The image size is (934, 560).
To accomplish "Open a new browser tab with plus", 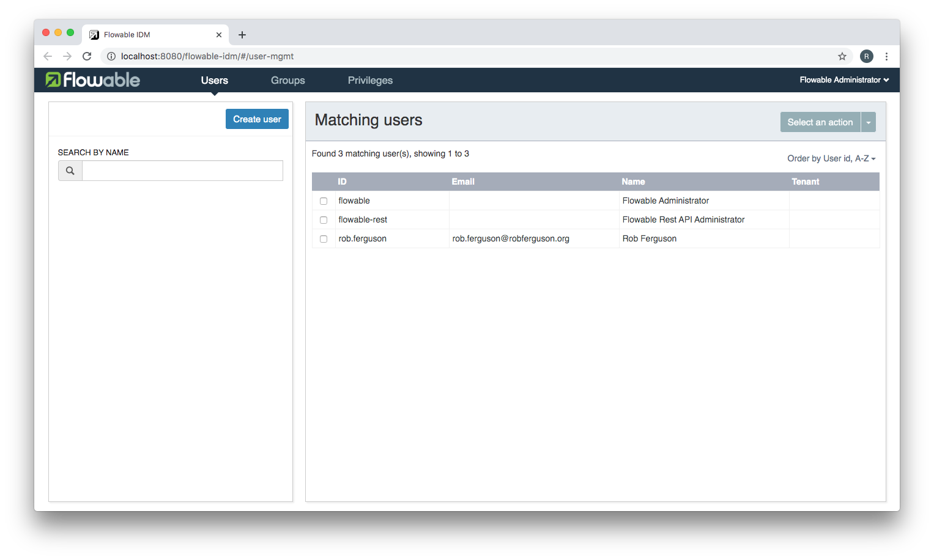I will (x=242, y=35).
